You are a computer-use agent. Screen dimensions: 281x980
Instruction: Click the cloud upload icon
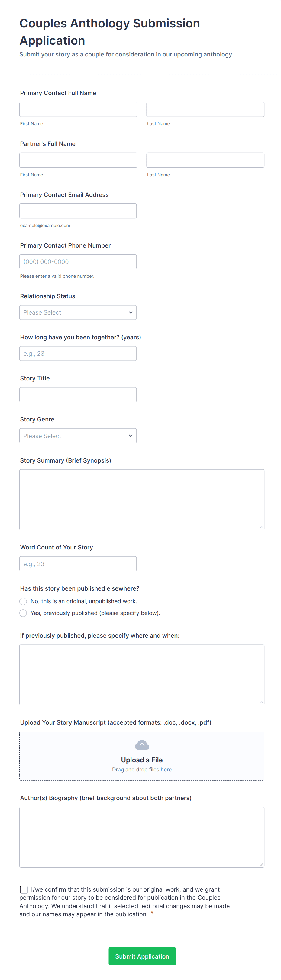coord(142,745)
